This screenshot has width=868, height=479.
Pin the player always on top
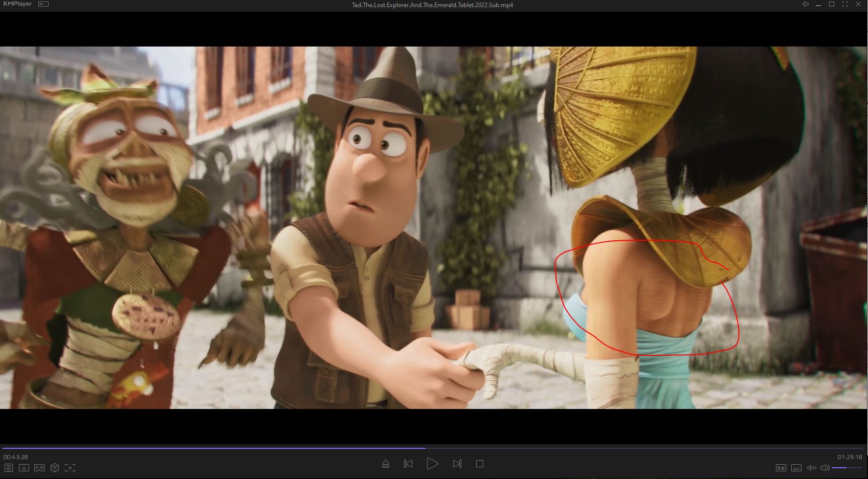pyautogui.click(x=805, y=5)
